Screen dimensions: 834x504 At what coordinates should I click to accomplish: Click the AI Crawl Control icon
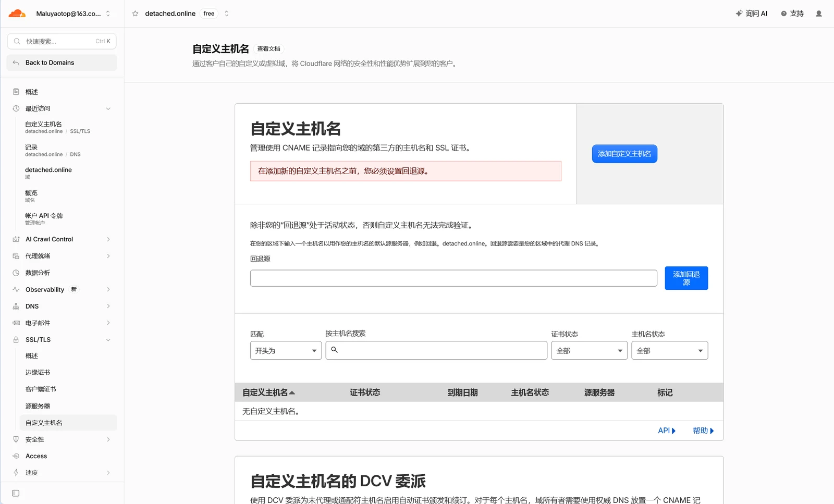(16, 239)
